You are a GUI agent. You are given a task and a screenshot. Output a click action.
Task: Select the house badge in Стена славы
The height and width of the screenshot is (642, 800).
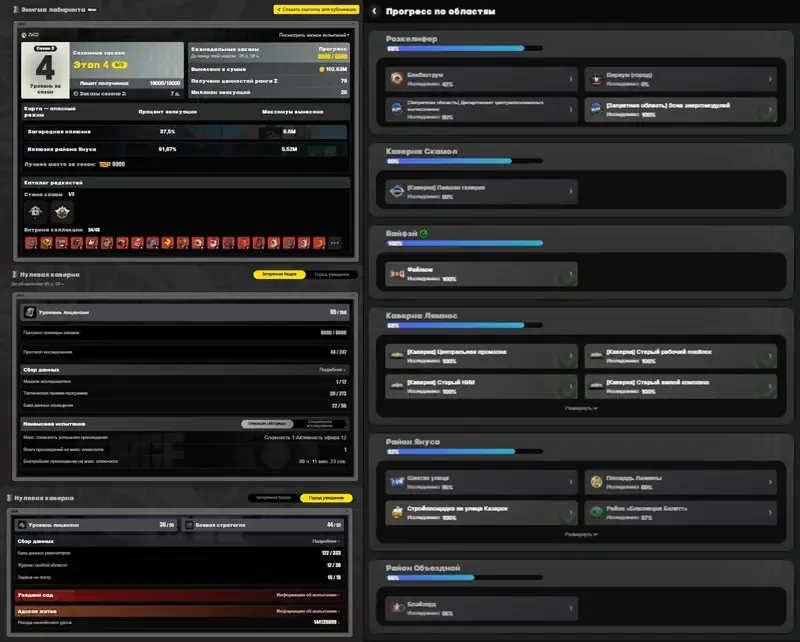(x=35, y=211)
